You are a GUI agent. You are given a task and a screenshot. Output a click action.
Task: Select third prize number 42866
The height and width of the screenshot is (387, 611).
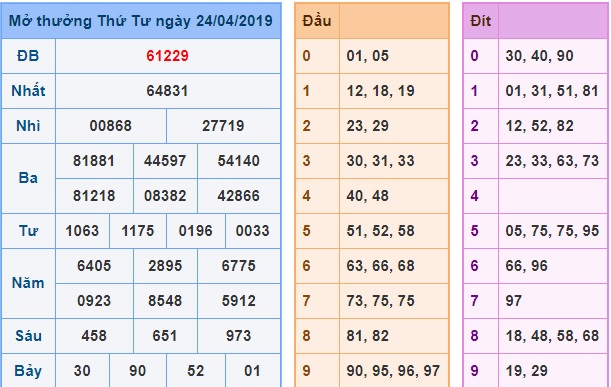pyautogui.click(x=238, y=196)
